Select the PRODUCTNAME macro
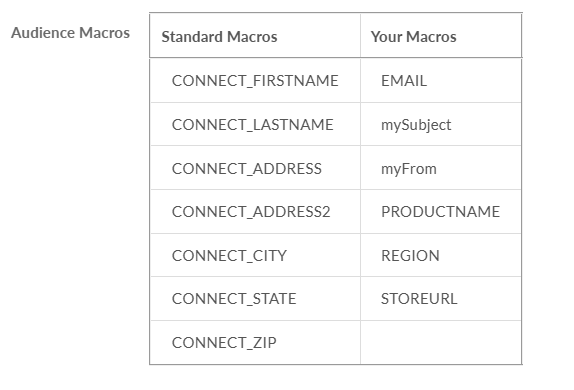574x390 pixels. coord(440,212)
